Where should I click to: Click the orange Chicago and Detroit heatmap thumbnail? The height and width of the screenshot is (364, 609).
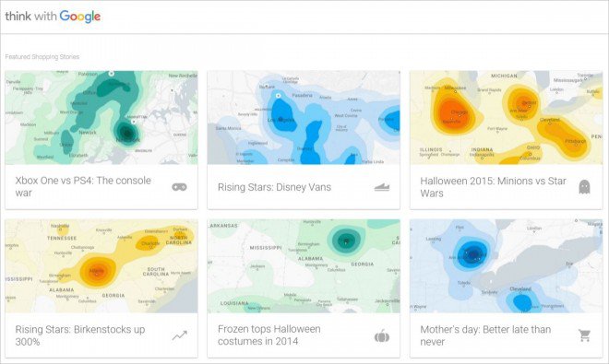coord(506,118)
